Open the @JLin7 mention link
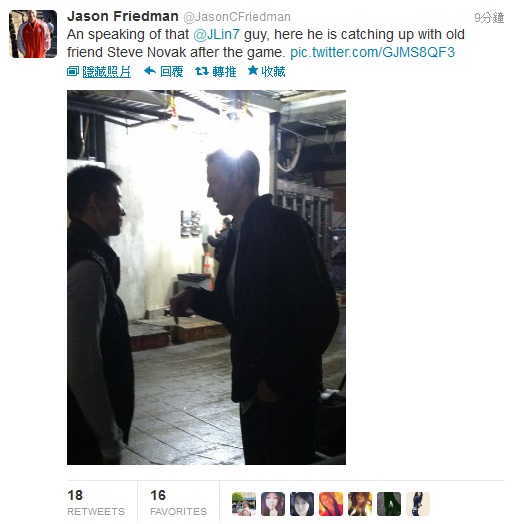This screenshot has width=512, height=524. click(x=217, y=34)
